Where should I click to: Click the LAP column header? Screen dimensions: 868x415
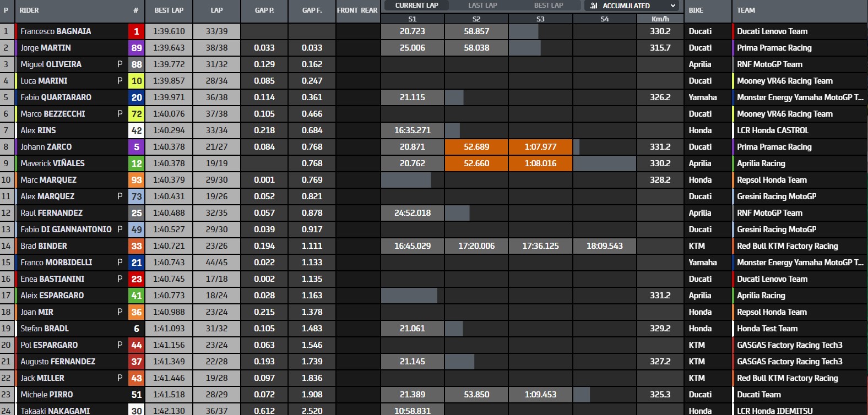pos(216,10)
